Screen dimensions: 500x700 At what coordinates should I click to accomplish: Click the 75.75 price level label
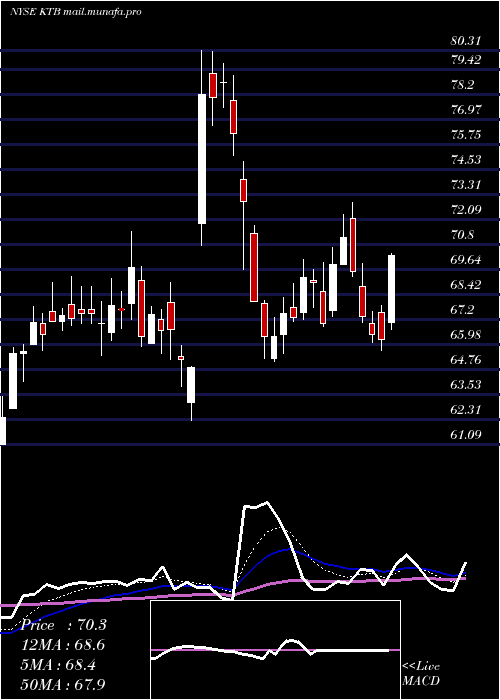pyautogui.click(x=466, y=135)
